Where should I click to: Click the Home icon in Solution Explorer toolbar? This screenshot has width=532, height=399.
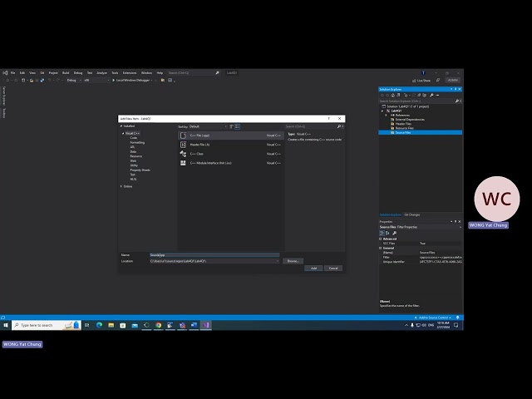(x=393, y=95)
